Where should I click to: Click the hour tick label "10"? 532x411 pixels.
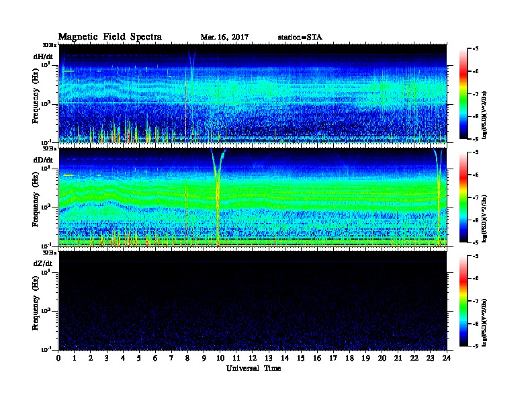coord(220,358)
